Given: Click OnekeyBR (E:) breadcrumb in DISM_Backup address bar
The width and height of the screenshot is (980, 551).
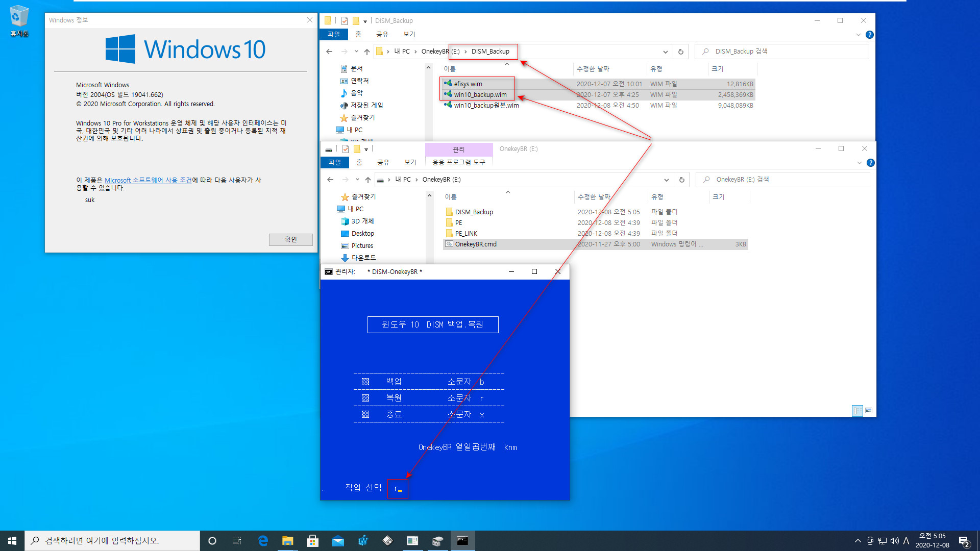Looking at the screenshot, I should click(440, 52).
